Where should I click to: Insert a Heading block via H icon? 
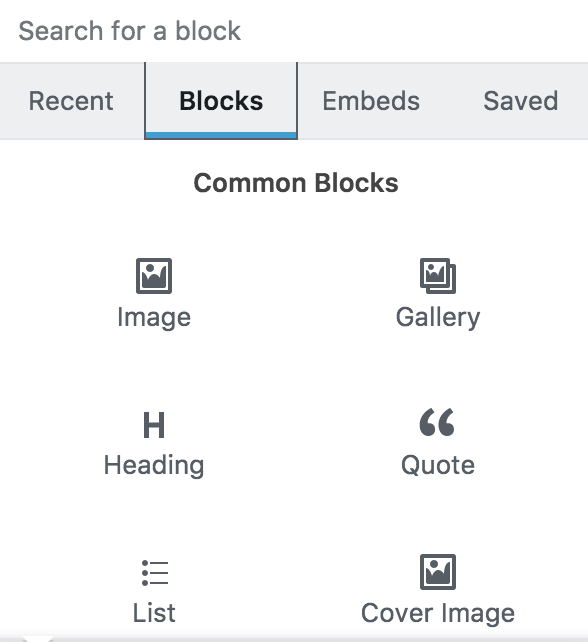(154, 425)
